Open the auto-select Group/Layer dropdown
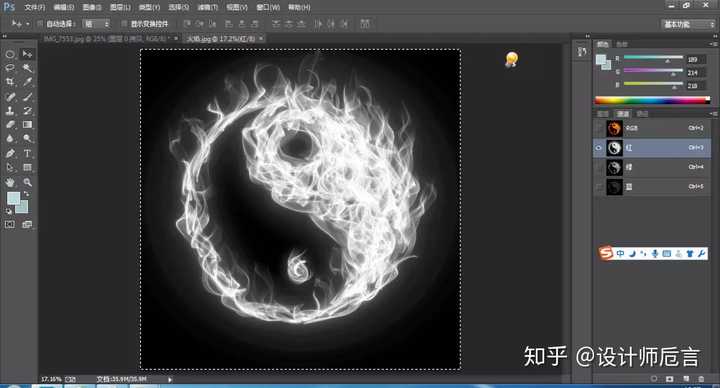This screenshot has height=388, width=720. pos(96,23)
